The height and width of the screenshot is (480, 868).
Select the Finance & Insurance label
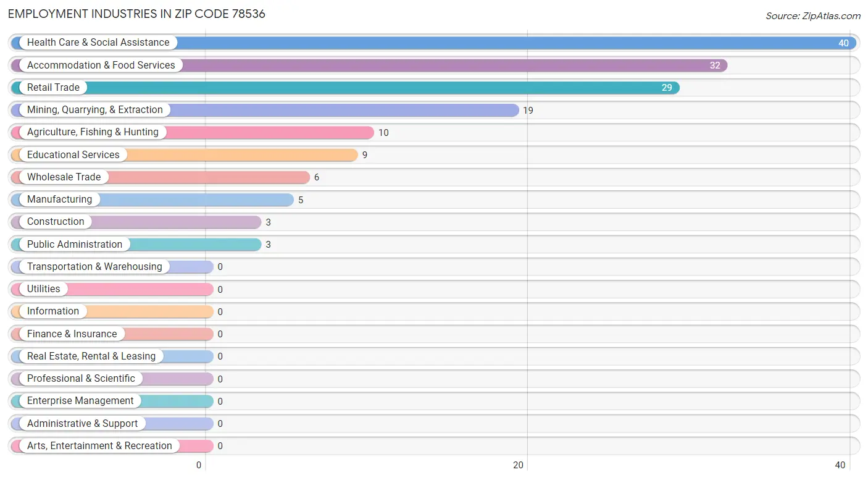point(72,334)
